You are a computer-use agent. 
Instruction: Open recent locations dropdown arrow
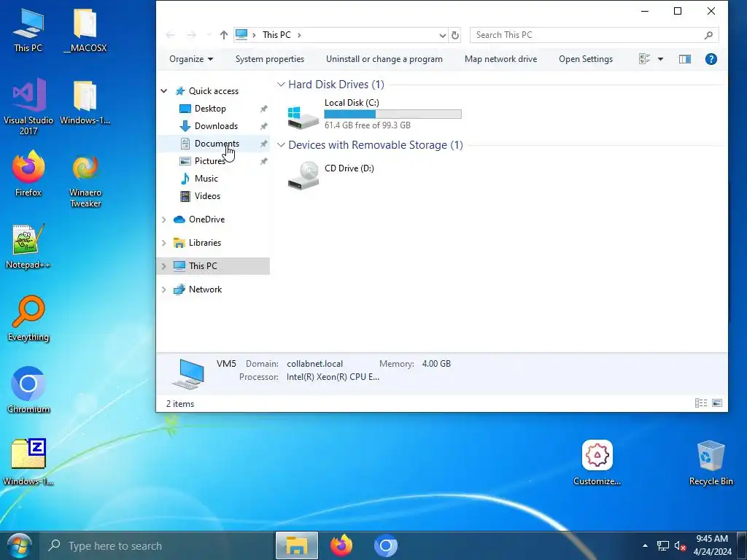208,35
